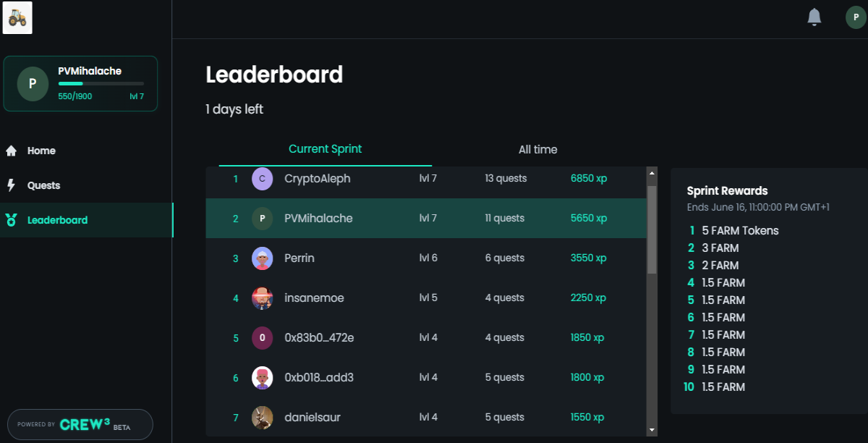Select the Current Sprint tab
The height and width of the screenshot is (443, 868).
[325, 149]
